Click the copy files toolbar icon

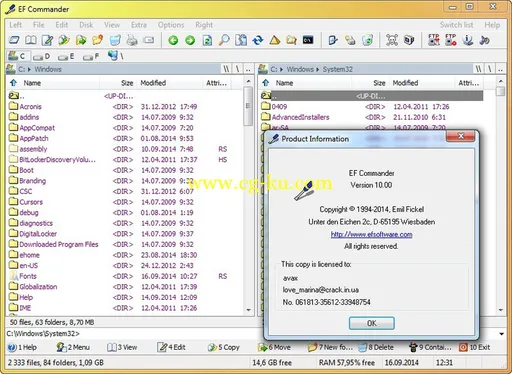(64, 40)
